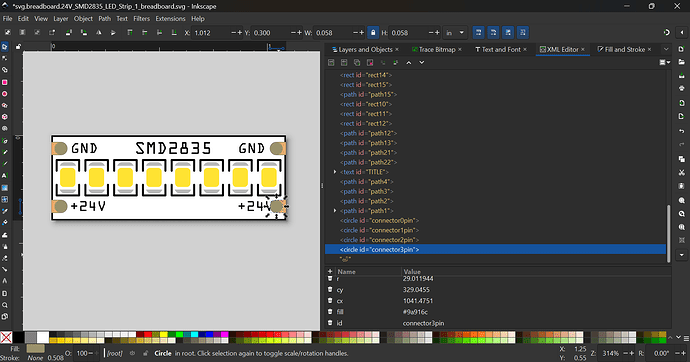
Task: Switch to the Fill and Stroke tab
Action: [621, 49]
